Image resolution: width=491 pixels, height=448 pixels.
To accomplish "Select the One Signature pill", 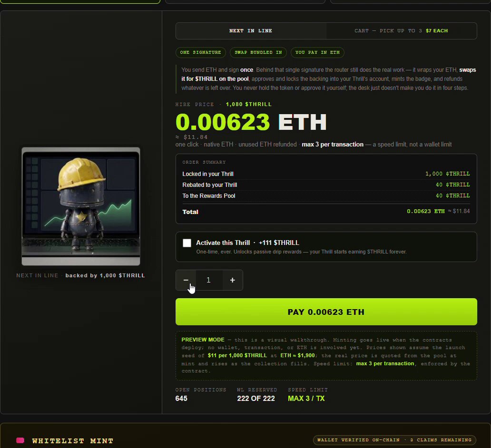I will pos(200,52).
